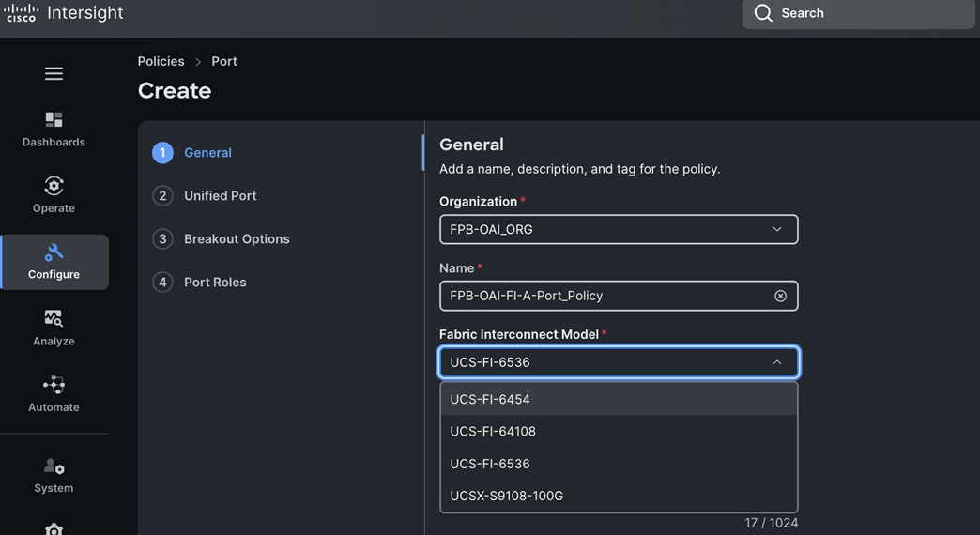Open the Automate section
The image size is (980, 535).
[54, 394]
